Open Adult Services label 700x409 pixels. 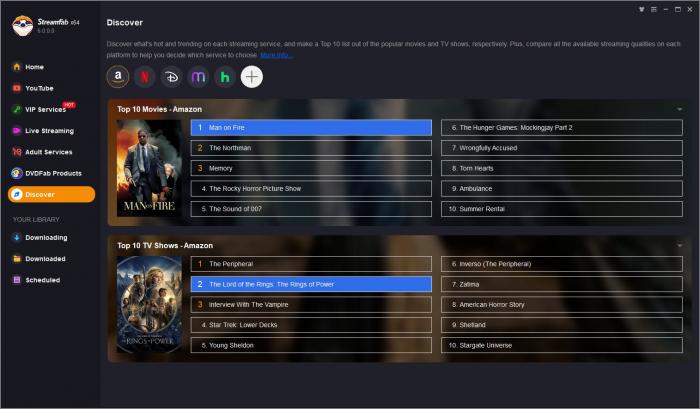[49, 152]
